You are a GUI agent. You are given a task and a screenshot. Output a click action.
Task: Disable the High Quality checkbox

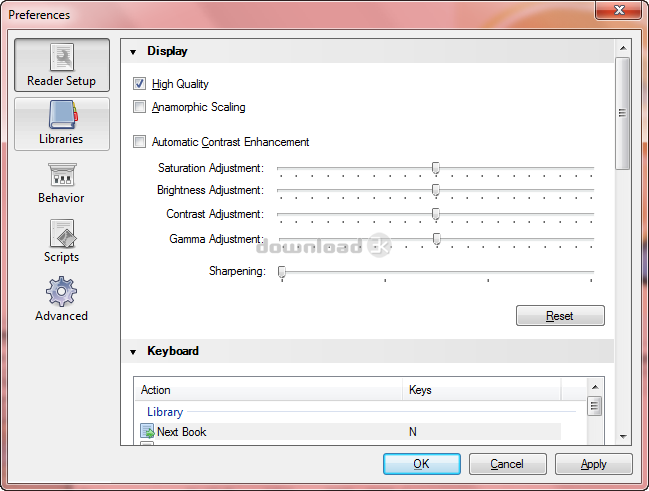[140, 85]
